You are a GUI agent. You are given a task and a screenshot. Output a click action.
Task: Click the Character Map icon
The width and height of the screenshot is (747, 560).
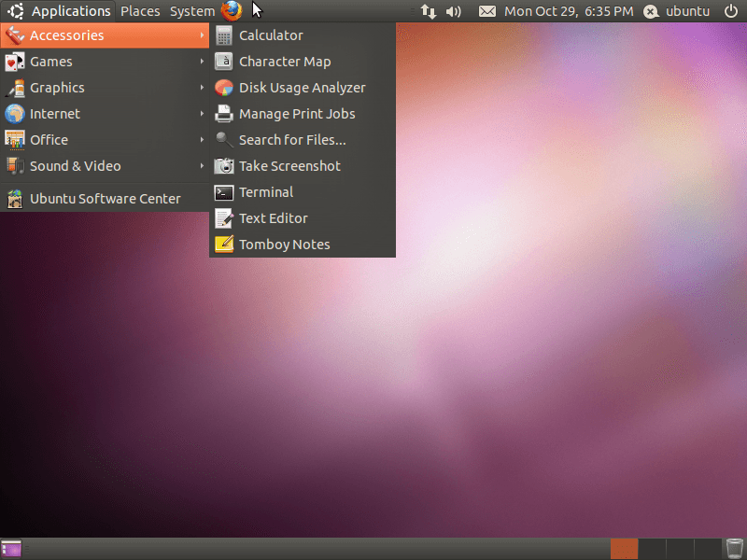point(223,62)
